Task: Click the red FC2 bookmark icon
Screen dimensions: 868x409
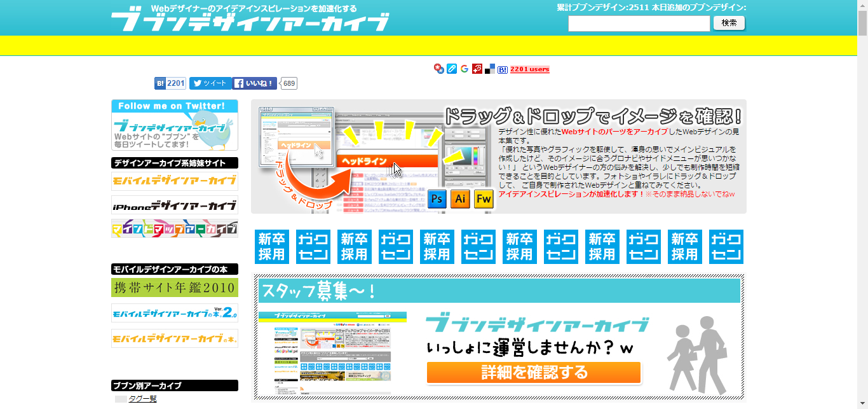Action: (x=477, y=69)
